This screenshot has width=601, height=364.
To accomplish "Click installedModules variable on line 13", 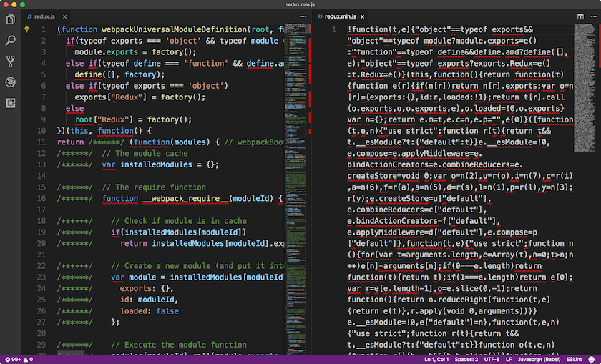I will pos(157,164).
